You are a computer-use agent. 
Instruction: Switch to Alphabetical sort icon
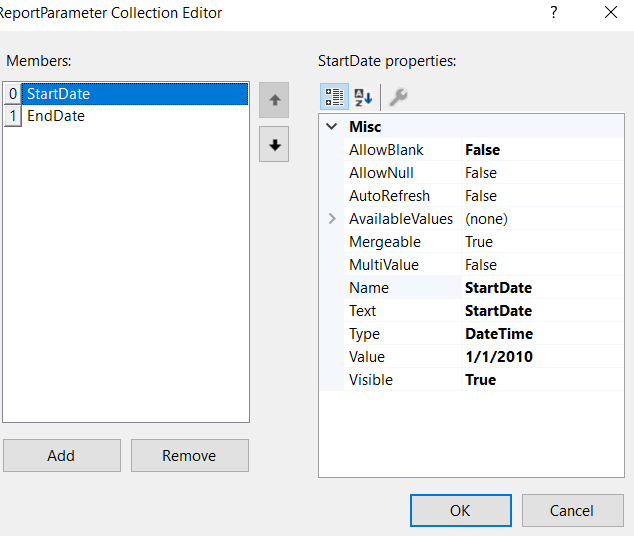click(x=363, y=97)
